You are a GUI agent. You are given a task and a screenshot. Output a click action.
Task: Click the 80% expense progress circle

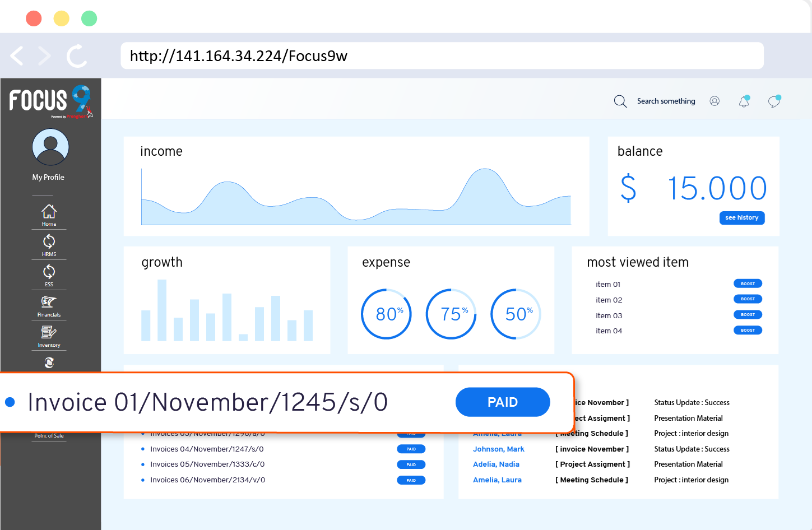pos(386,314)
